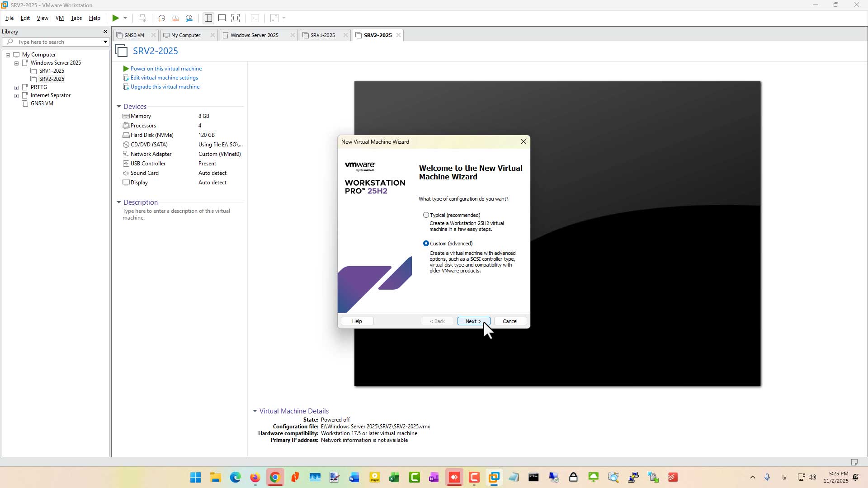Collapse the Devices section
Viewport: 868px width, 488px height.
(x=119, y=107)
